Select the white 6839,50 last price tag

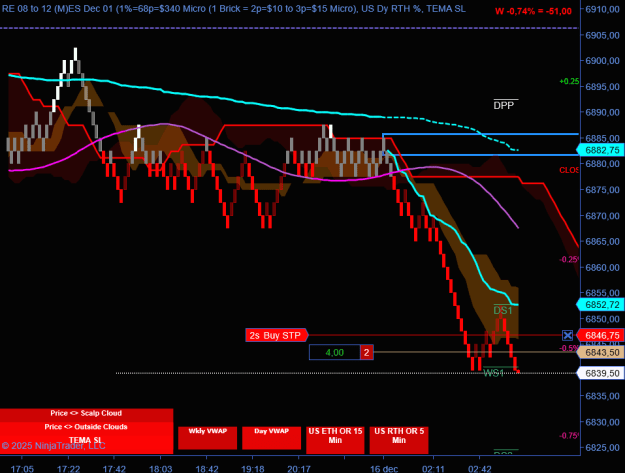tap(601, 373)
